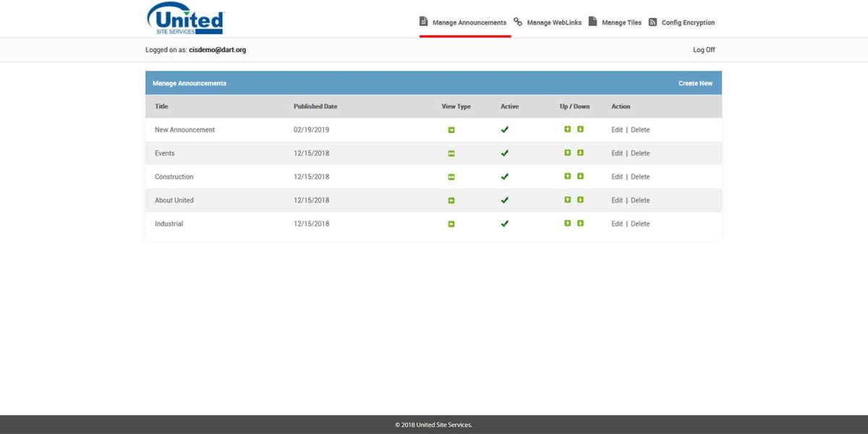Click the Config Encryption feed icon
This screenshot has width=868, height=434.
[654, 22]
